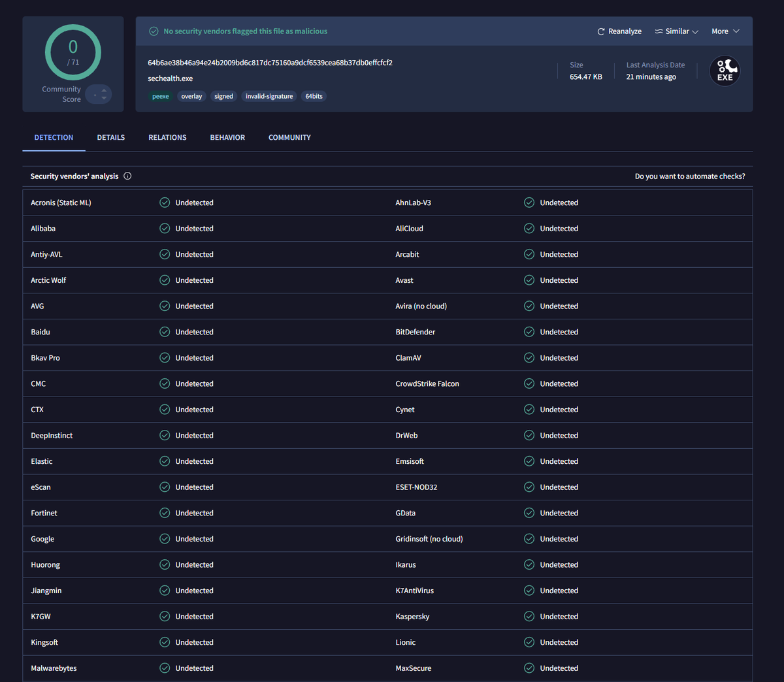Click the Avast undetected check icon

click(x=529, y=280)
